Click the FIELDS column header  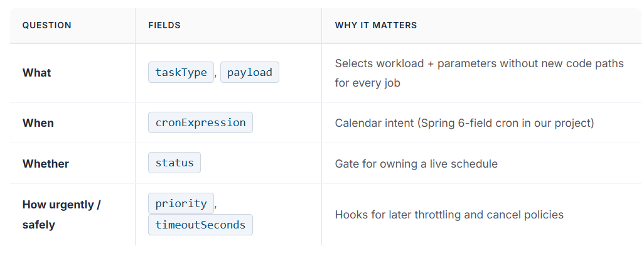[164, 25]
